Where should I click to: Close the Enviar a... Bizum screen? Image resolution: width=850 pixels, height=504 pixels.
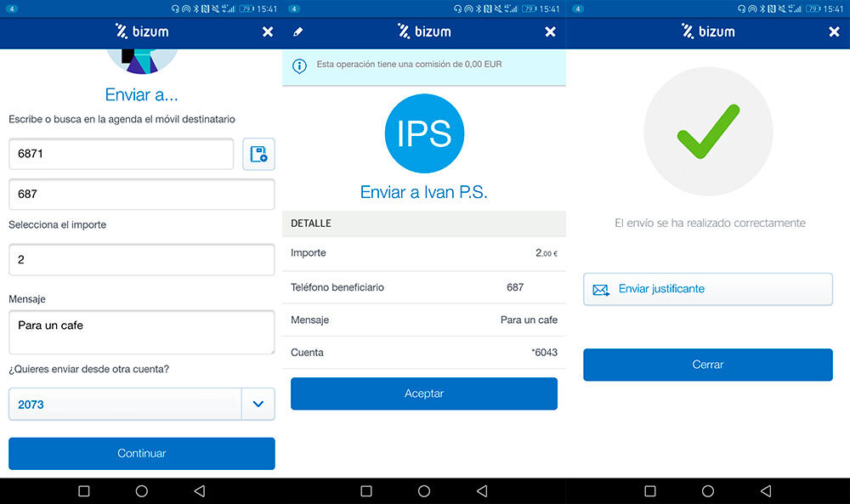(x=267, y=32)
